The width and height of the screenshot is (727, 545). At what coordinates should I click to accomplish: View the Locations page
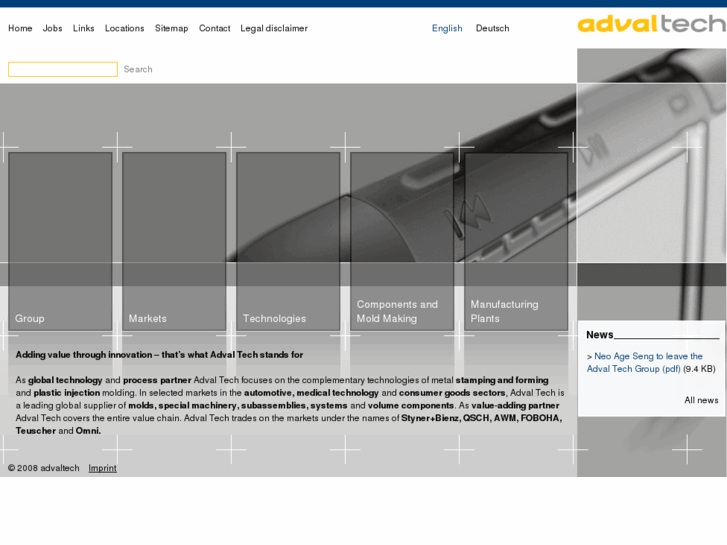[124, 28]
